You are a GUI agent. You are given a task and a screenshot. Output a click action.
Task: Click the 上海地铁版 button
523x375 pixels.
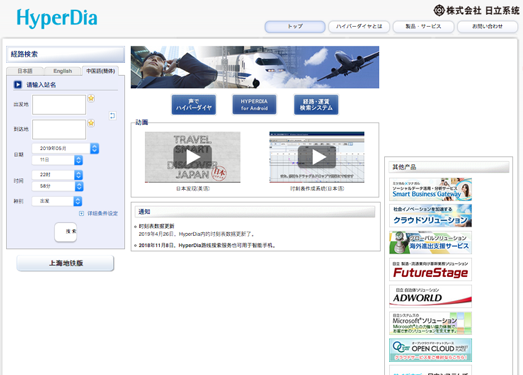65,263
